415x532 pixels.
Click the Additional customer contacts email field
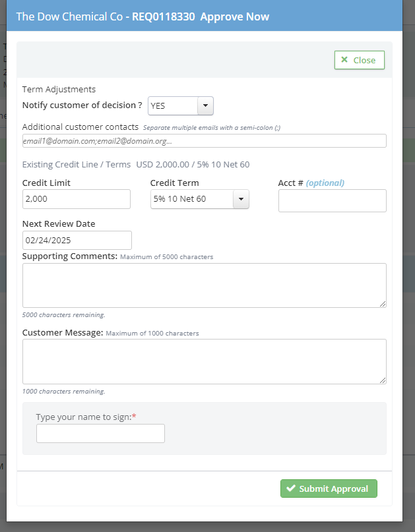pos(205,141)
